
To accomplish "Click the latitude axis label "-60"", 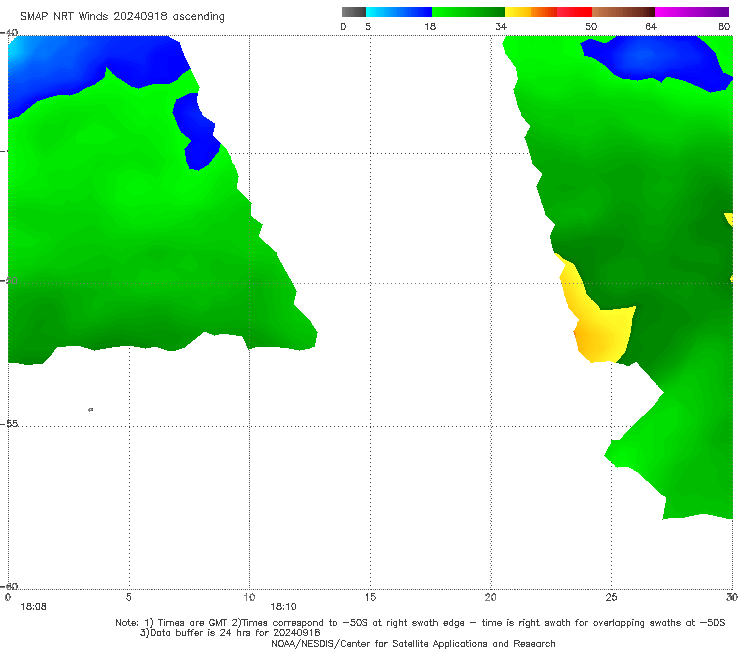I will pyautogui.click(x=9, y=586).
